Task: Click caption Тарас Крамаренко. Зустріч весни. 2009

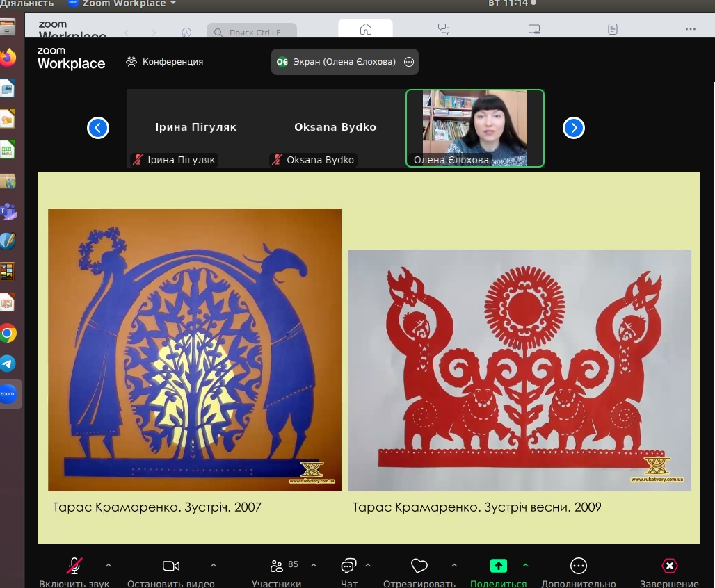Action: pyautogui.click(x=477, y=507)
